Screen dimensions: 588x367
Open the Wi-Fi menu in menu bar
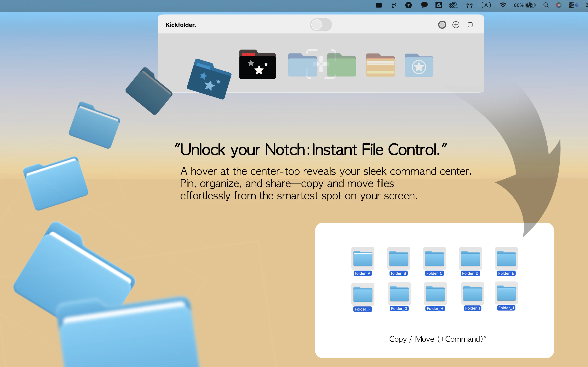pyautogui.click(x=502, y=5)
